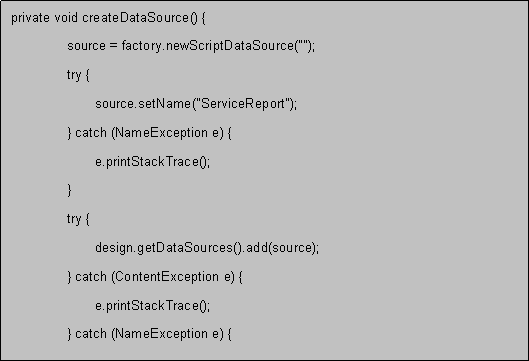Click the opening brace after ContentException e)
Screen dimensions: 529x361
[x=240, y=277]
